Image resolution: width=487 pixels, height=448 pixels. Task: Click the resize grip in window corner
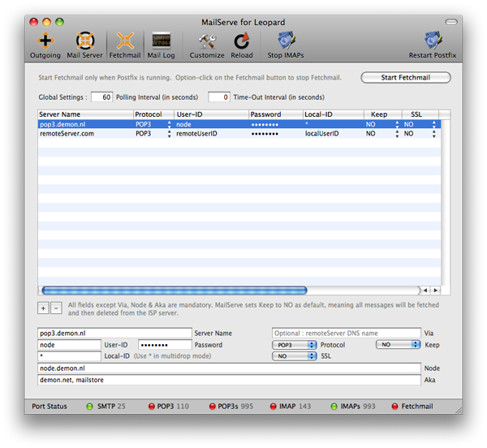[x=459, y=411]
